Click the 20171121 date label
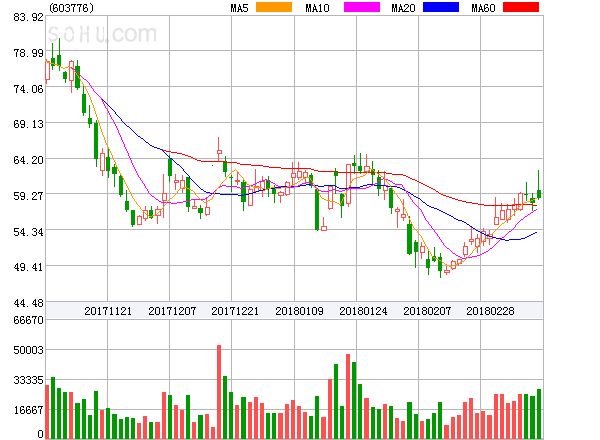 [108, 311]
